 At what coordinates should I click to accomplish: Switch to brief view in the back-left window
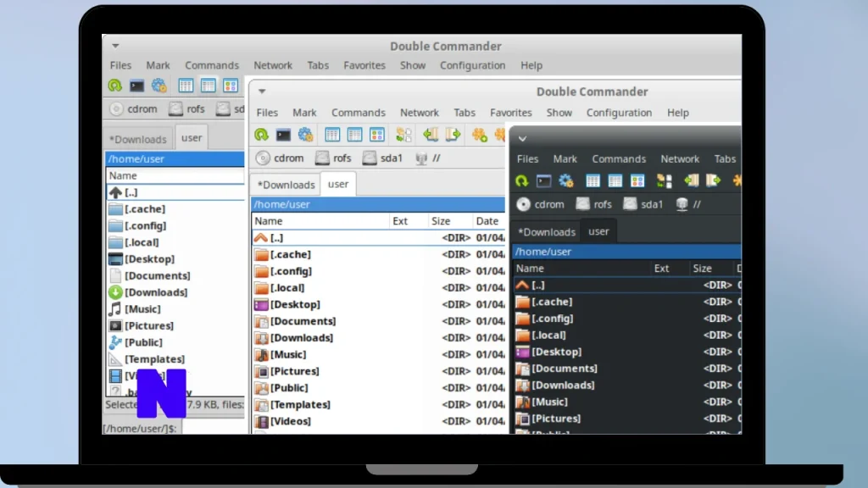(186, 86)
